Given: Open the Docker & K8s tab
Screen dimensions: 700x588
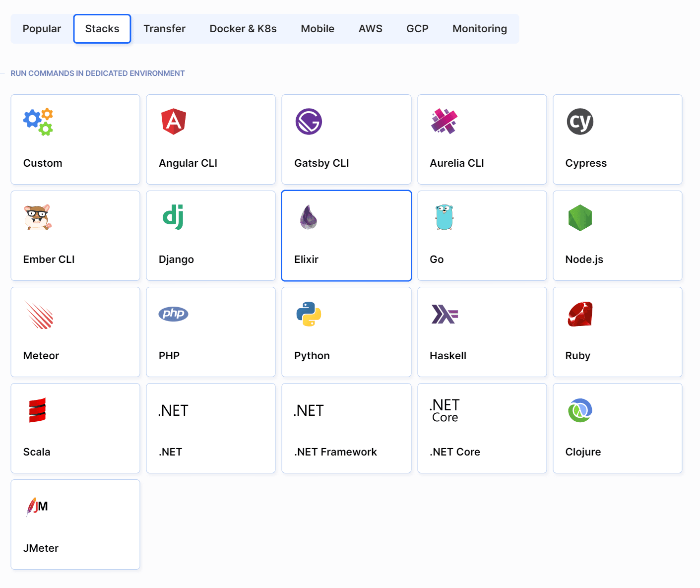Looking at the screenshot, I should tap(243, 29).
